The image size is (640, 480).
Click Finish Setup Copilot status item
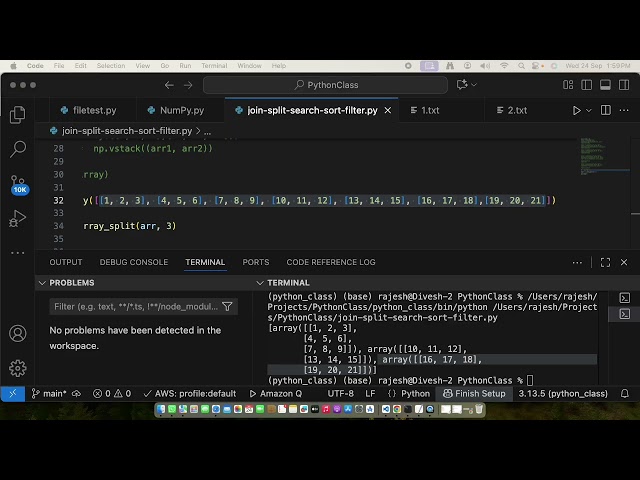click(474, 393)
